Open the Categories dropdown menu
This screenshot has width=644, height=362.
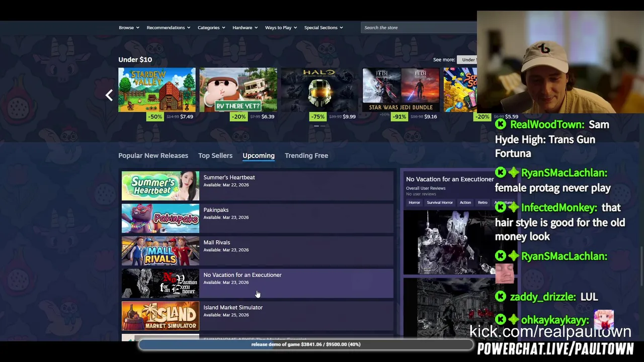click(211, 28)
